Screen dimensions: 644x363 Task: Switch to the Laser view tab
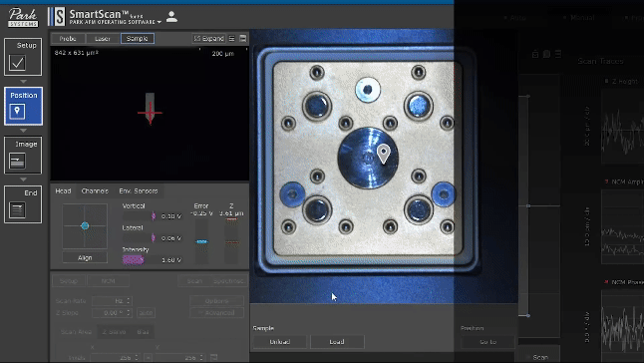(x=103, y=39)
